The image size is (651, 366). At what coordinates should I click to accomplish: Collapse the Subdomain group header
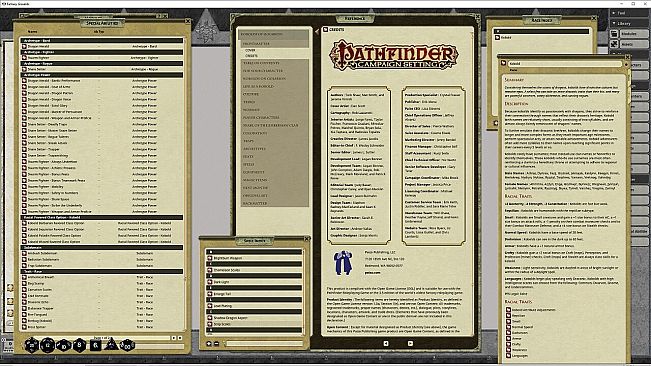(102, 247)
